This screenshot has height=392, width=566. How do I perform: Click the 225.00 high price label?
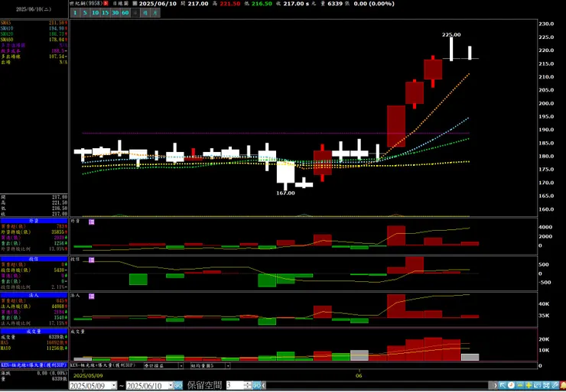[451, 34]
